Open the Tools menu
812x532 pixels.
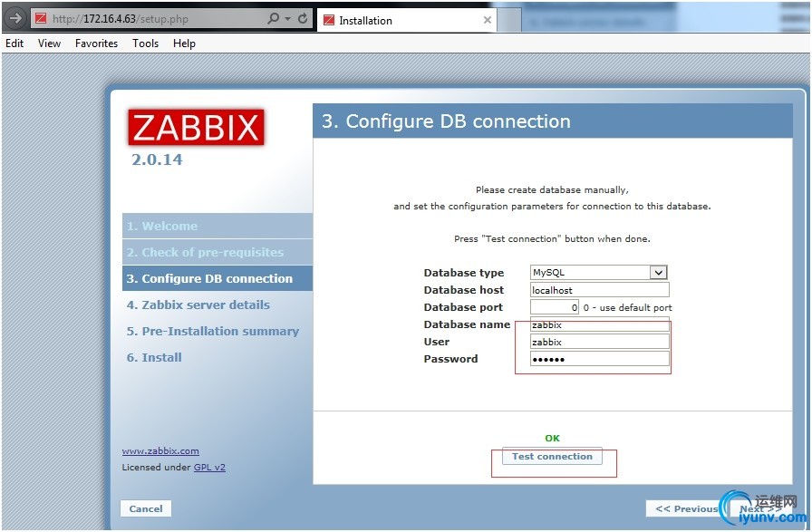pos(146,44)
